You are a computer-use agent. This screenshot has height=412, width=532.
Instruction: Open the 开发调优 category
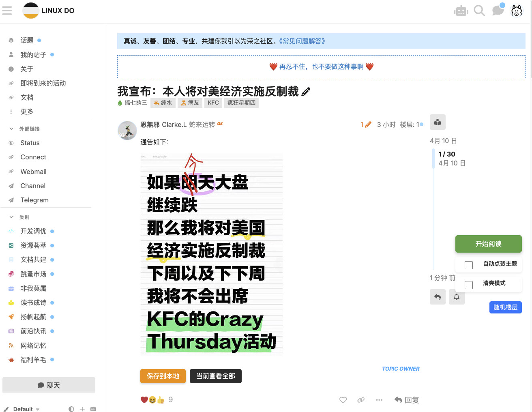point(33,231)
